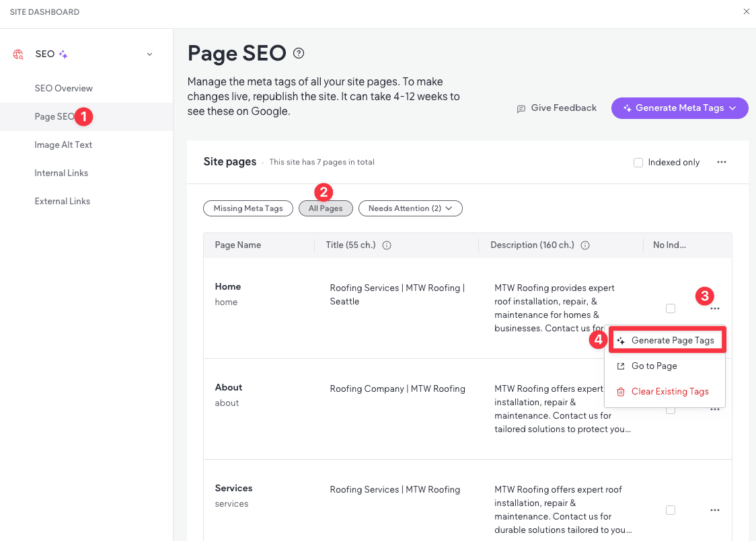The image size is (756, 541).
Task: Click the trash icon by Clear Existing Tags
Action: (621, 392)
